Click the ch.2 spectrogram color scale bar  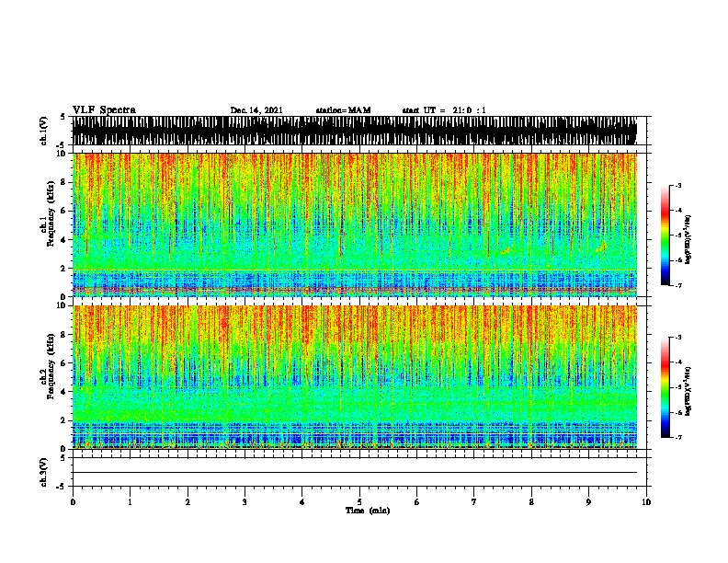(x=665, y=387)
